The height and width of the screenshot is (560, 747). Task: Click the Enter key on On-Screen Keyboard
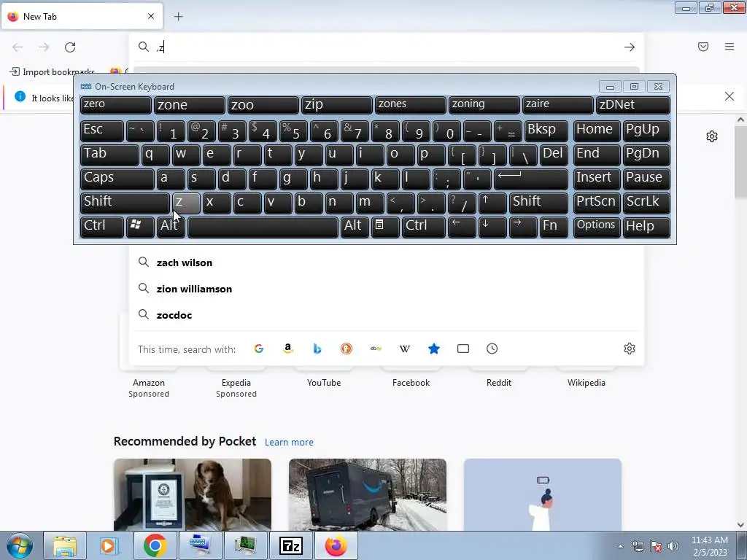point(531,179)
